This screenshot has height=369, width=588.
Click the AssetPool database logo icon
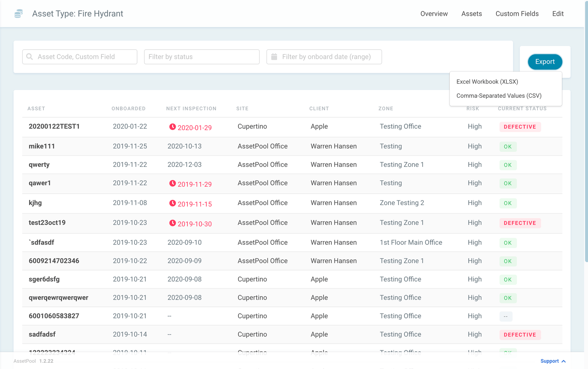click(x=18, y=14)
